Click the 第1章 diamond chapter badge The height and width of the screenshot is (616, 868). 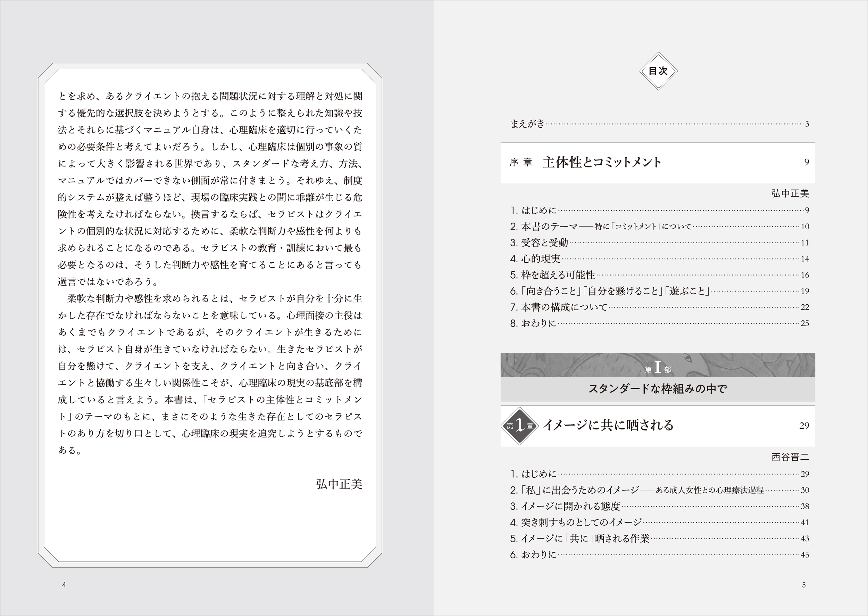pos(520,426)
